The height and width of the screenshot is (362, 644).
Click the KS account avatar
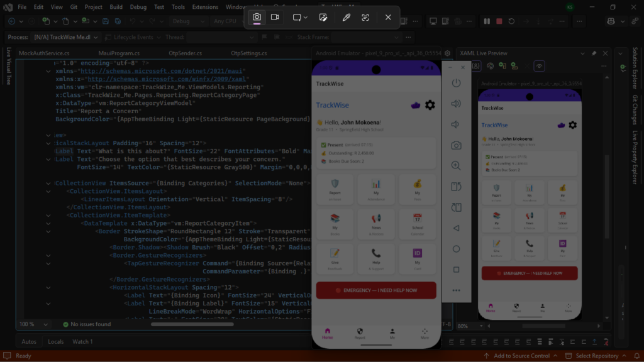pyautogui.click(x=570, y=7)
